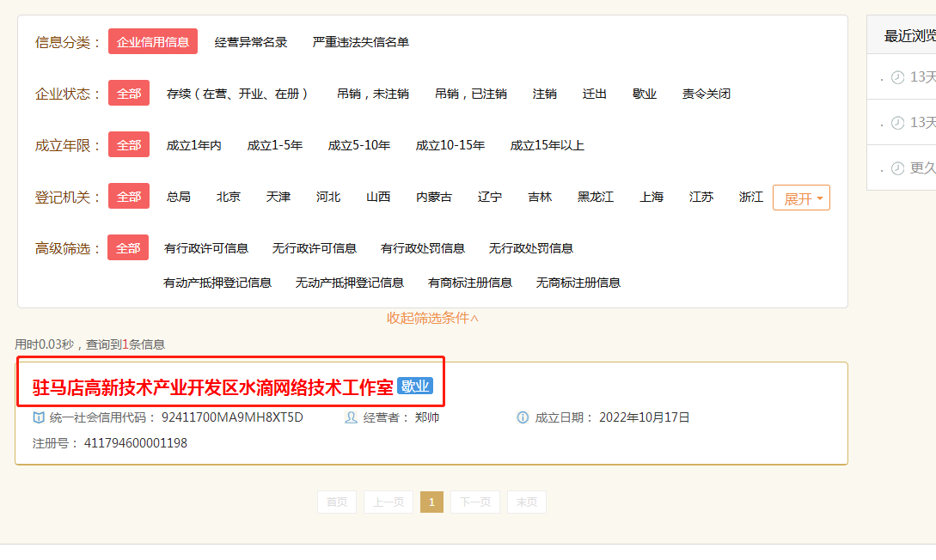Screen dimensions: 936x560
Task: Filter by 吊销，已注销 status
Action: 471,94
